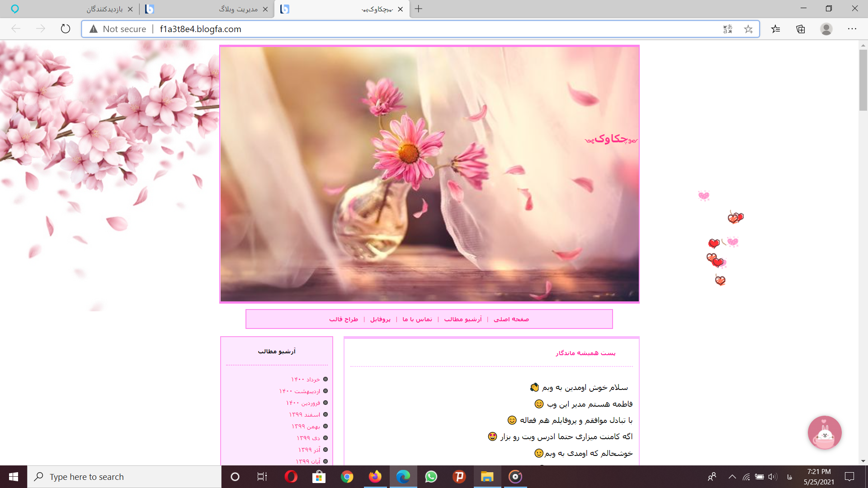Viewport: 868px width, 488px height.
Task: Click the صفحه اصلی nav link
Action: point(511,319)
